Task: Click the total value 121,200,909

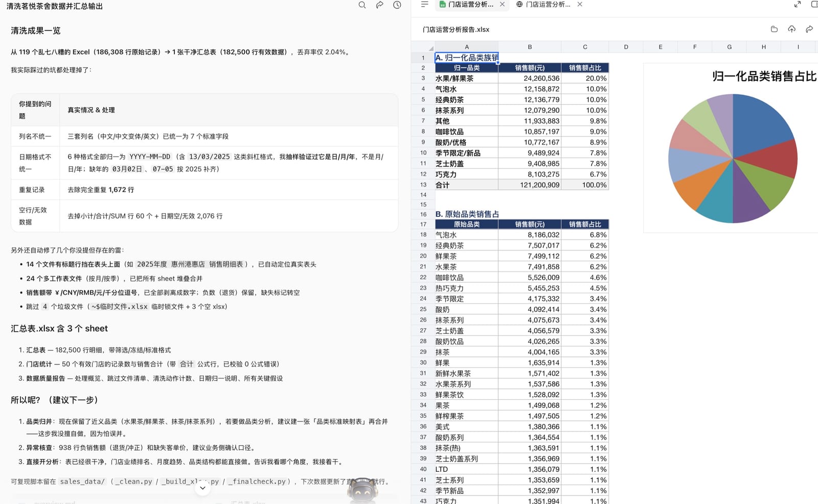Action: pos(530,185)
